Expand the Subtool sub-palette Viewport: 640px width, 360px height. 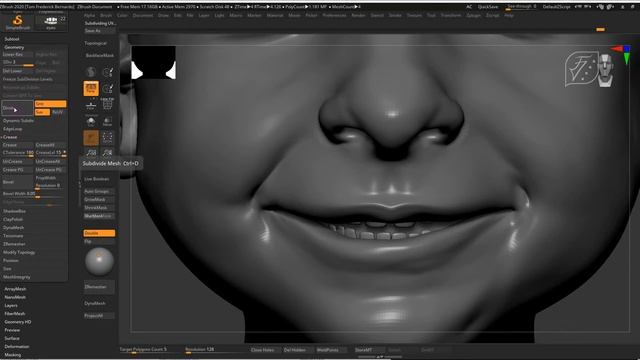(x=12, y=39)
